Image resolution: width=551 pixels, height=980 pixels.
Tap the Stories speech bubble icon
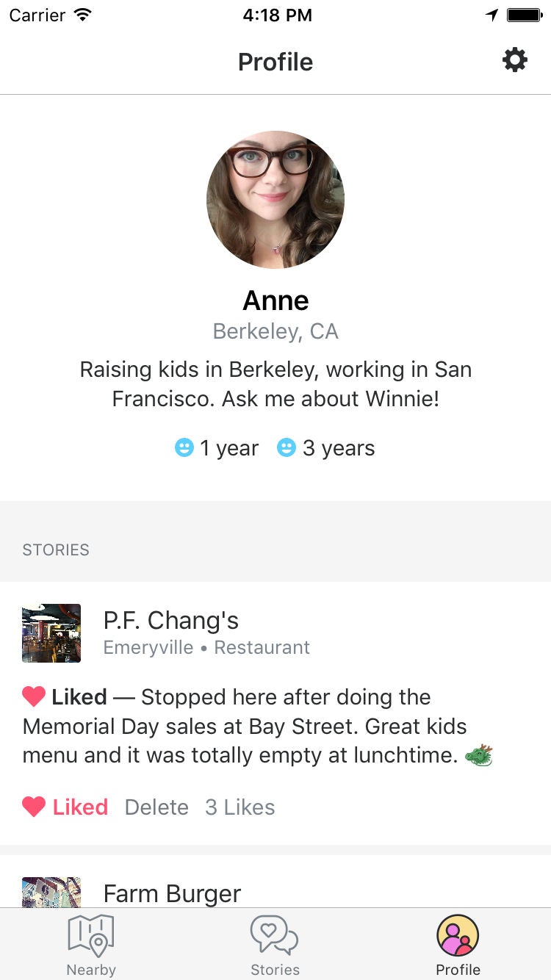pyautogui.click(x=275, y=934)
